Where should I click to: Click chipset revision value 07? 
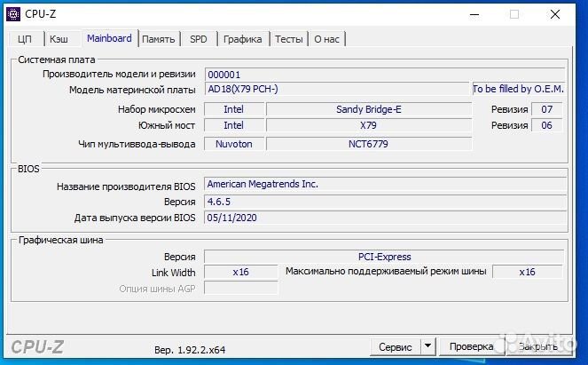click(546, 109)
